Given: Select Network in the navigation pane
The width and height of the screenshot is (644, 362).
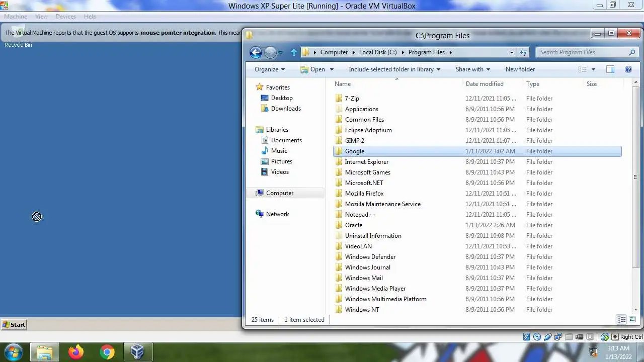Looking at the screenshot, I should click(272, 214).
